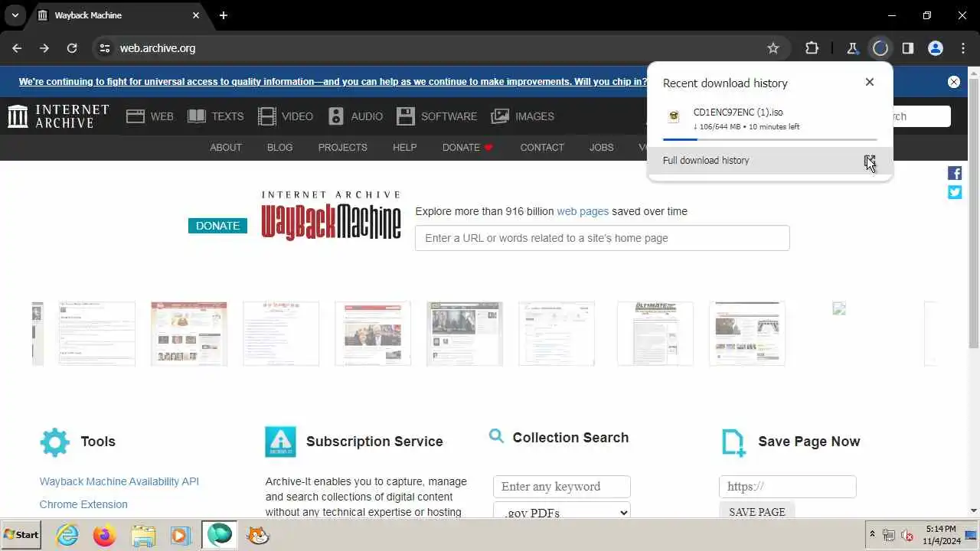Viewport: 980px width, 551px height.
Task: Open the Chrome Extension link
Action: tap(83, 504)
